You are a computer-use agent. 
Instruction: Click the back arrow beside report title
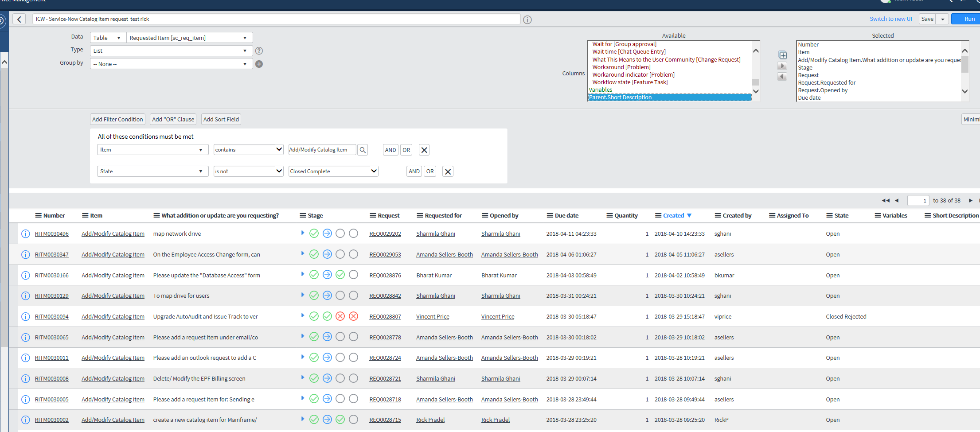pos(19,19)
